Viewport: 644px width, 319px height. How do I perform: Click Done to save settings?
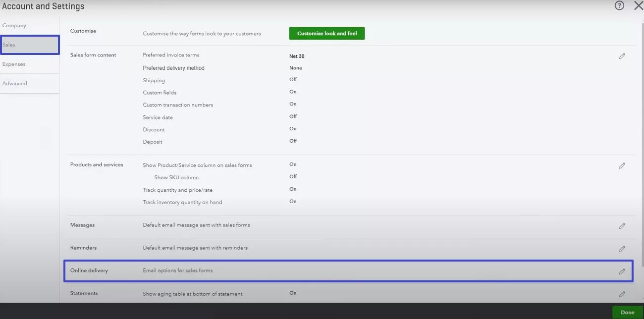627,312
